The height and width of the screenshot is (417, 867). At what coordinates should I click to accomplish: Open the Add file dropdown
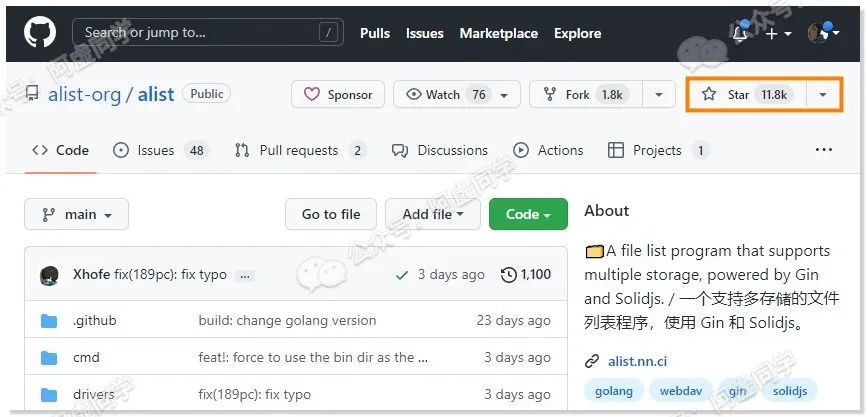(x=432, y=214)
